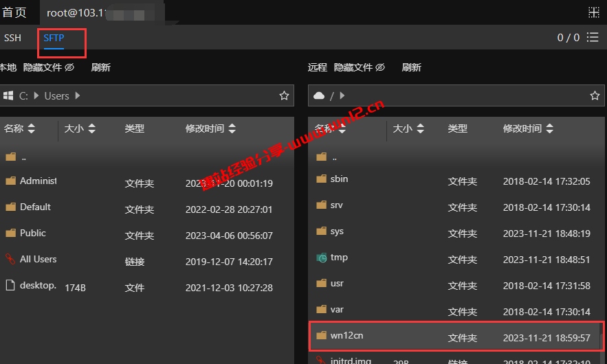Viewport: 607px width, 364px height.
Task: Select the Public folder icon
Action: click(11, 233)
